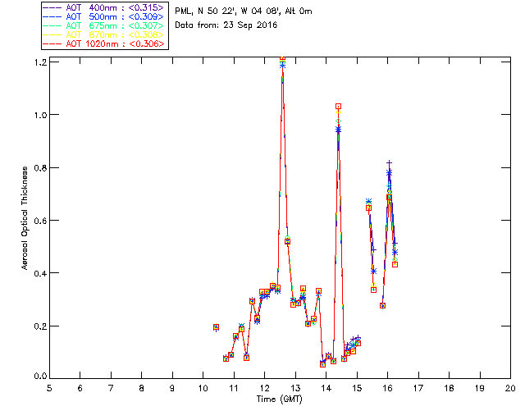Click the 'Aerosol Optical Thickness' y-axis label
The height and width of the screenshot is (420, 525).
(25, 218)
